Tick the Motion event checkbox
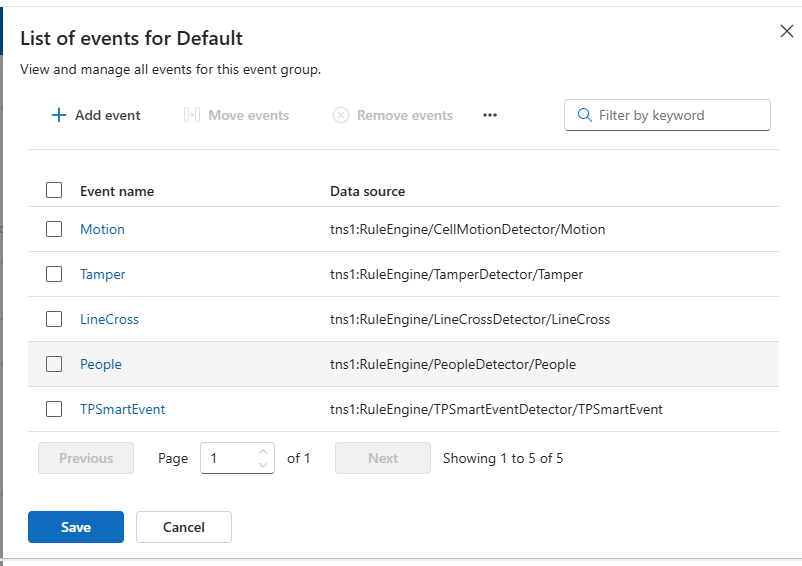The image size is (802, 566). [54, 229]
